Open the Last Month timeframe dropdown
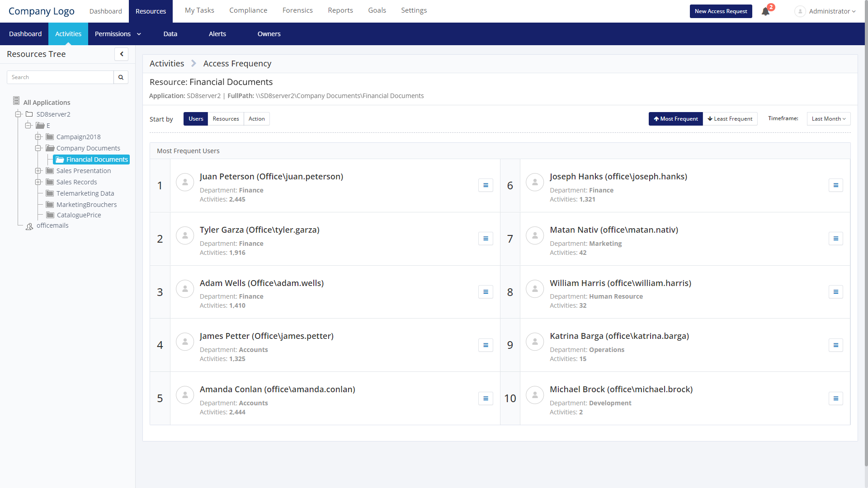 tap(828, 119)
